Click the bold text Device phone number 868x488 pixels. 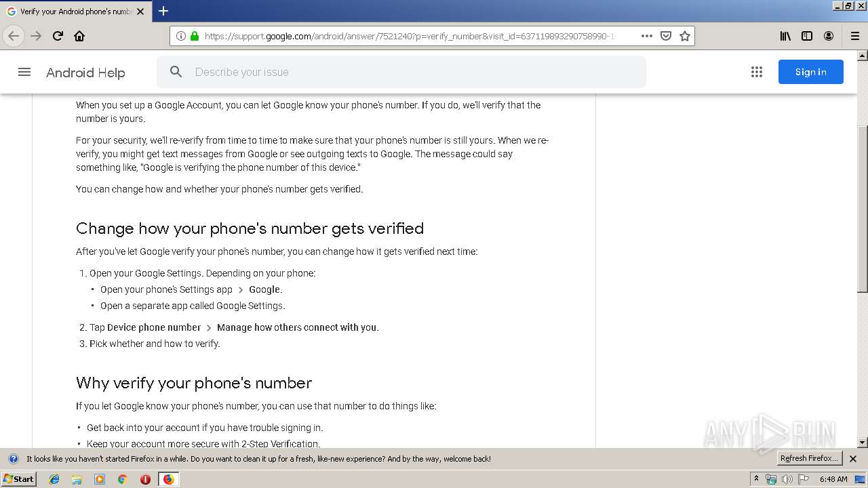154,327
